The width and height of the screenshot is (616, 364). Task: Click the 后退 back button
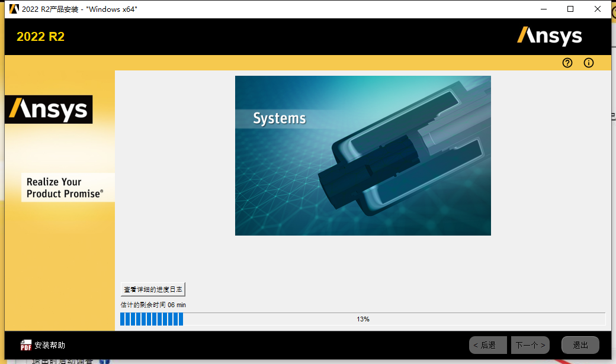coord(487,344)
